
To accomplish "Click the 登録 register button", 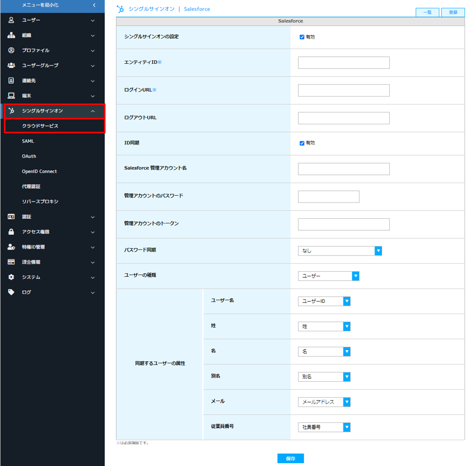I will pyautogui.click(x=453, y=12).
